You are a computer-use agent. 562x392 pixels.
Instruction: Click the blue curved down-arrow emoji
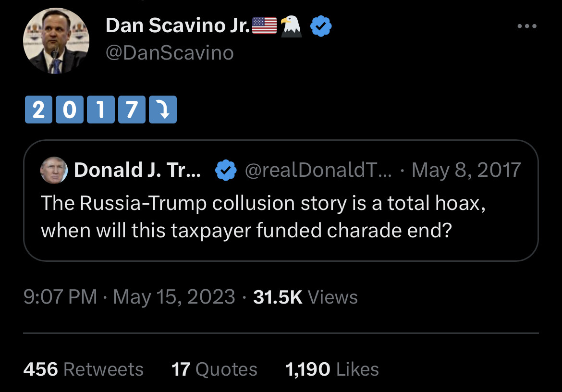point(163,110)
